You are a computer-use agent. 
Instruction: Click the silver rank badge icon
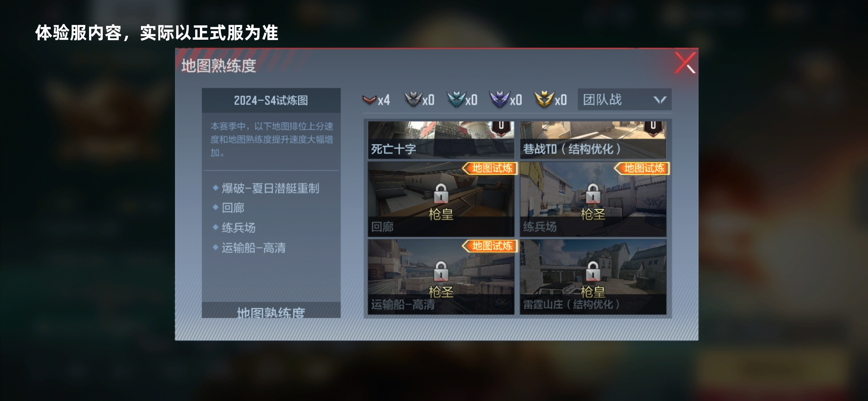coord(412,99)
